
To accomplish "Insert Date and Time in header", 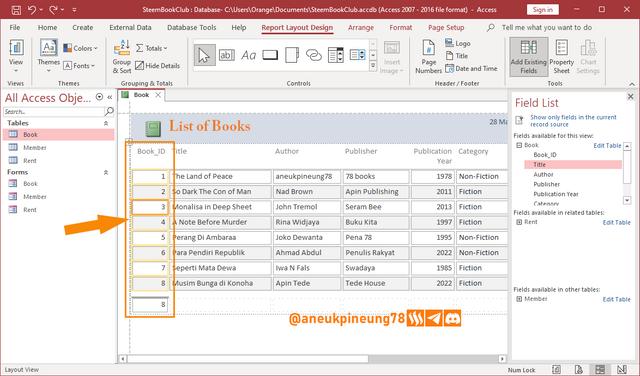I will click(x=471, y=69).
